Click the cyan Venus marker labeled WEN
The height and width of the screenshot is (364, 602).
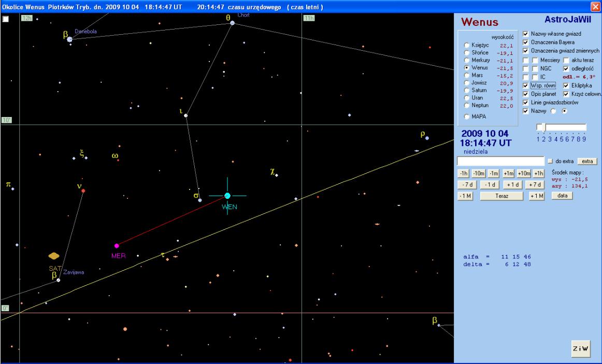[x=227, y=196]
